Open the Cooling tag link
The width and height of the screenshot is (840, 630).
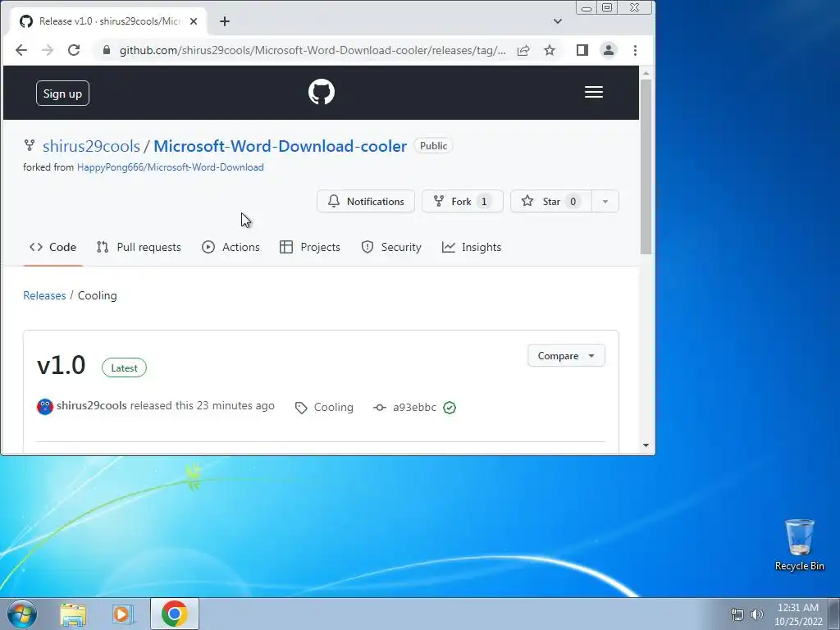point(324,408)
